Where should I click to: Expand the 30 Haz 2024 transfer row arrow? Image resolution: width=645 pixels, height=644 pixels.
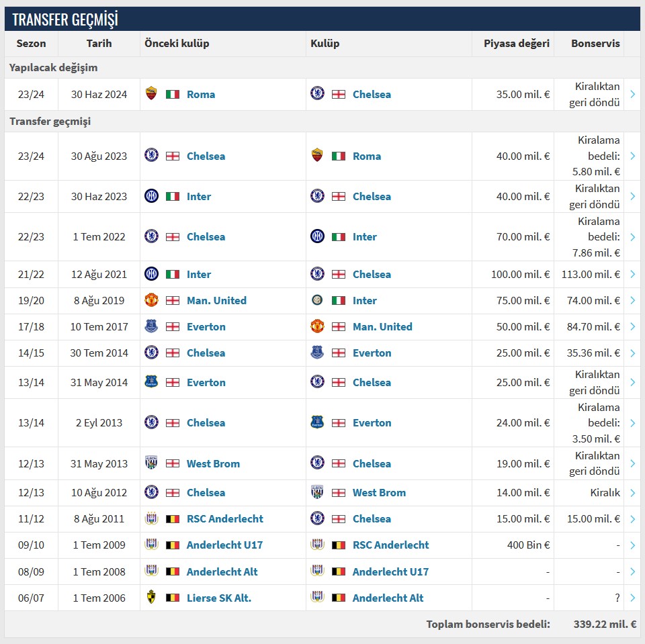pyautogui.click(x=632, y=94)
